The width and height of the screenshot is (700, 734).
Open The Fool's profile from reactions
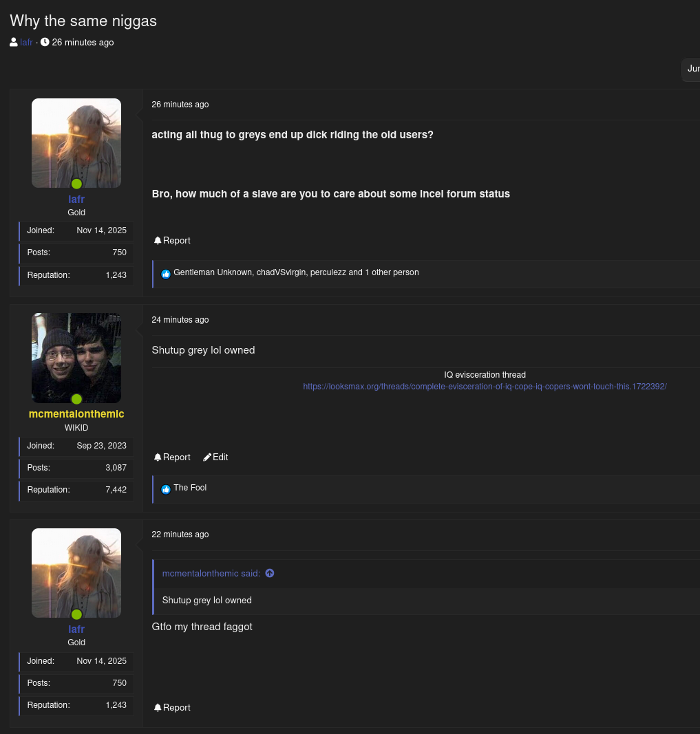point(190,488)
